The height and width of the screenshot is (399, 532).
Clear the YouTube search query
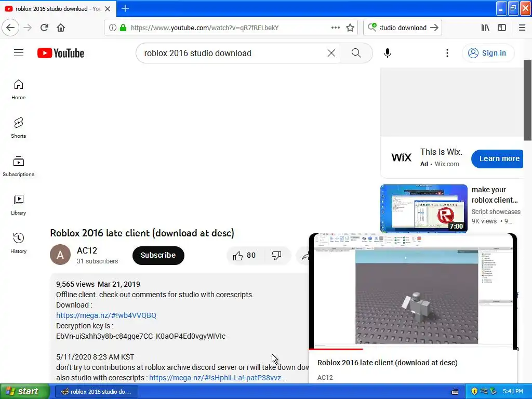click(331, 53)
